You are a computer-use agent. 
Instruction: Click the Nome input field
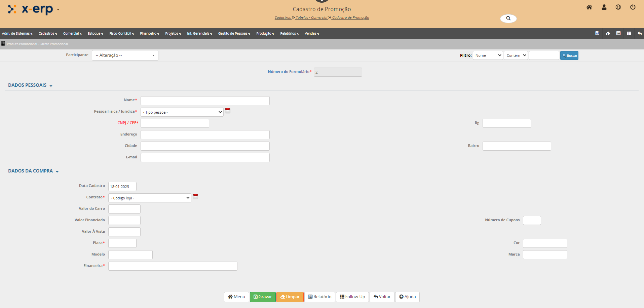tap(205, 101)
